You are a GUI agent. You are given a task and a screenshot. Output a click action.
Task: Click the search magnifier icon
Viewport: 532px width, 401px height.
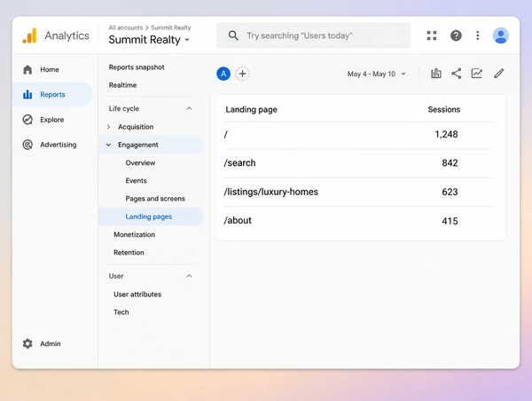(233, 35)
